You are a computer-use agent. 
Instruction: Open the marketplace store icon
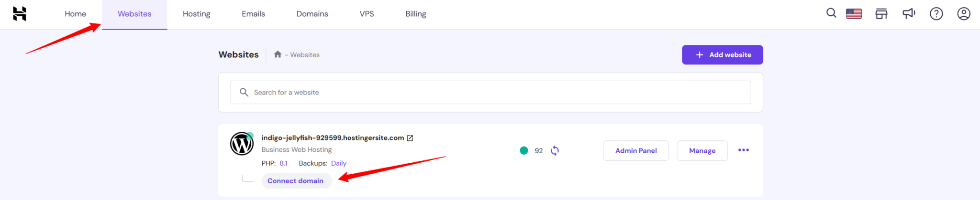[881, 14]
